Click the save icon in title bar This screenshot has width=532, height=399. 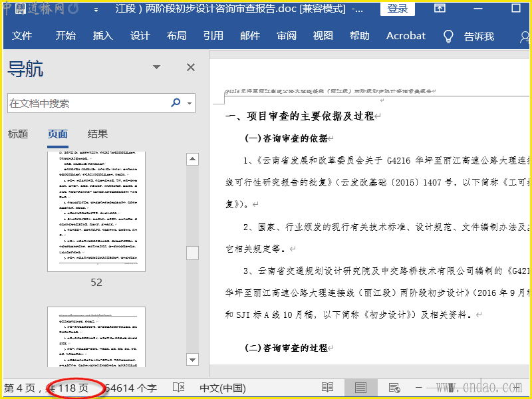coord(21,9)
